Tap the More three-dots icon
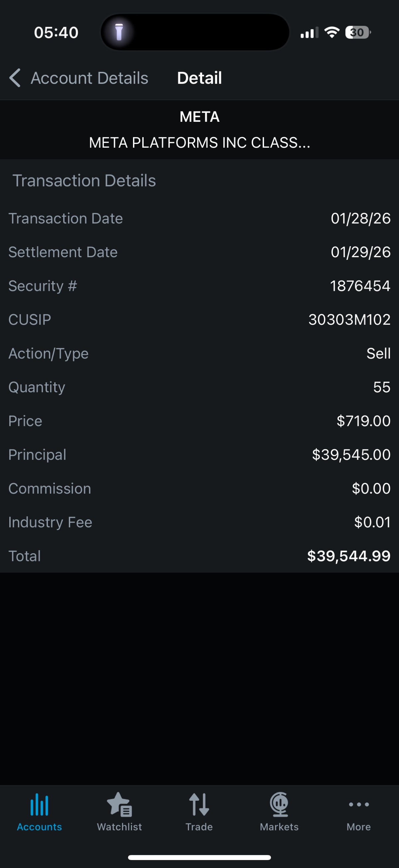Screen dimensions: 399x868 click(x=359, y=805)
